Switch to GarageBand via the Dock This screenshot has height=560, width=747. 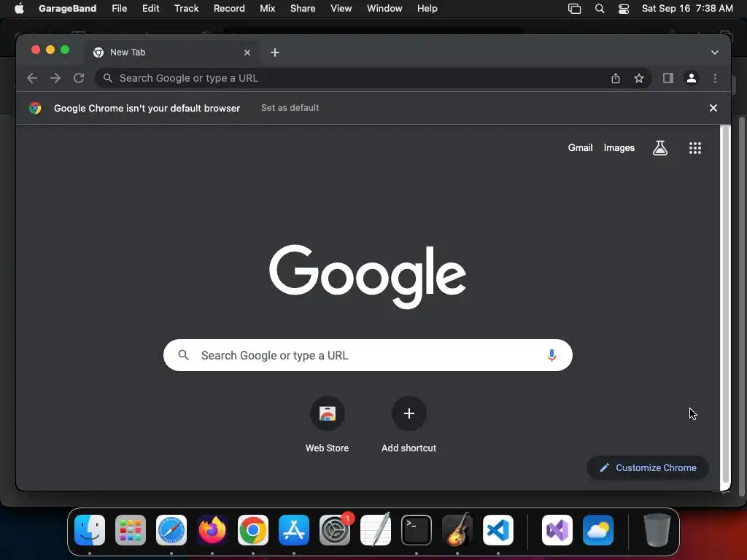457,530
